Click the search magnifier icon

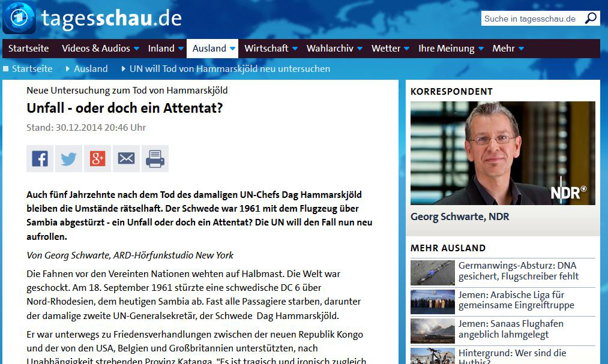click(591, 19)
